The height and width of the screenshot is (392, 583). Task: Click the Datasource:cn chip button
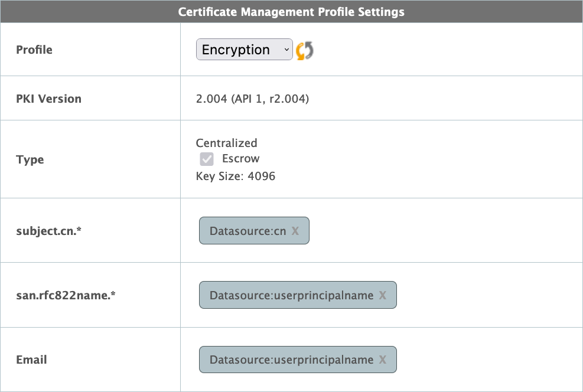pos(254,231)
